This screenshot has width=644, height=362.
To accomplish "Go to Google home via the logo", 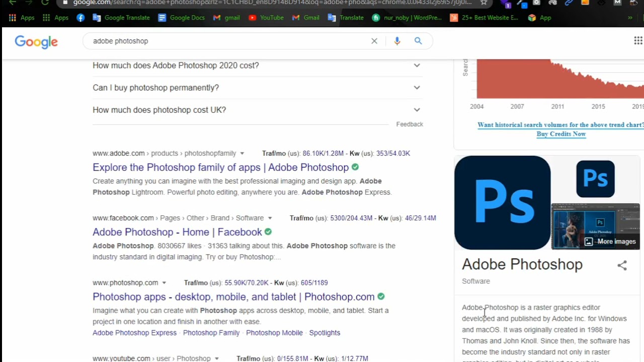I will pos(36,42).
